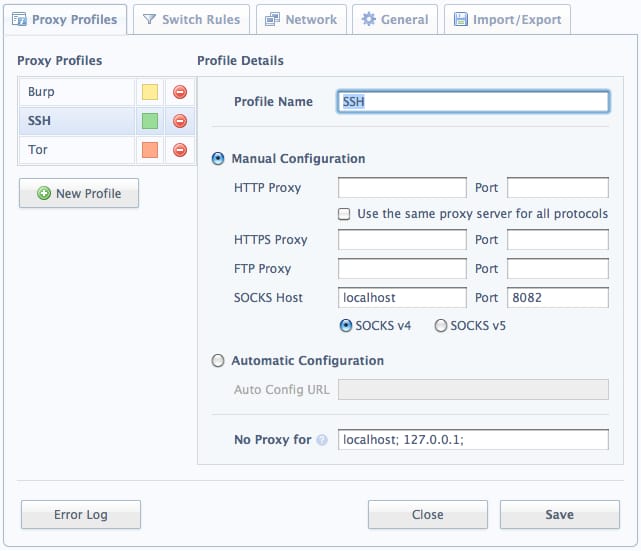Select the SOCKS v5 radio option
Screen dimensions: 641x551
tap(440, 326)
